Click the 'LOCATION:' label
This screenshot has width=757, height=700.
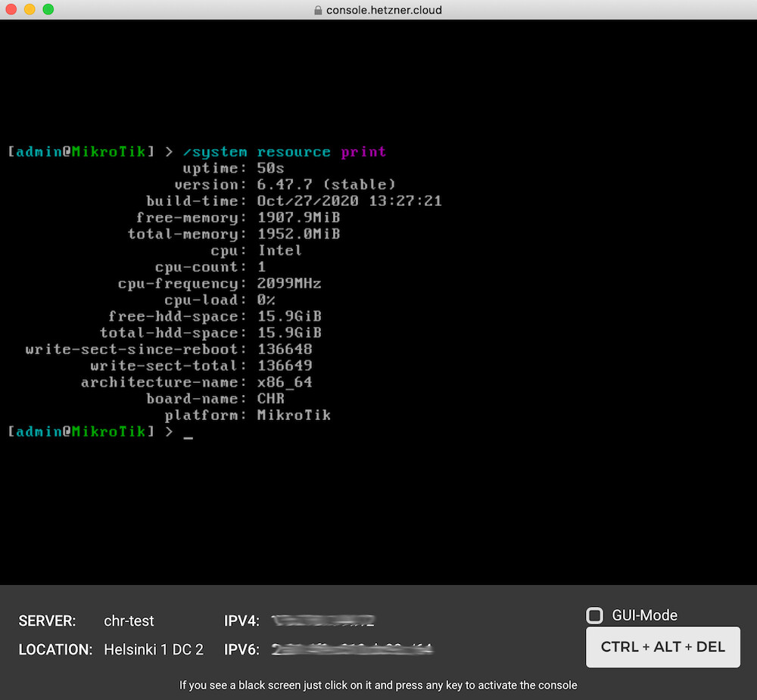tap(55, 650)
